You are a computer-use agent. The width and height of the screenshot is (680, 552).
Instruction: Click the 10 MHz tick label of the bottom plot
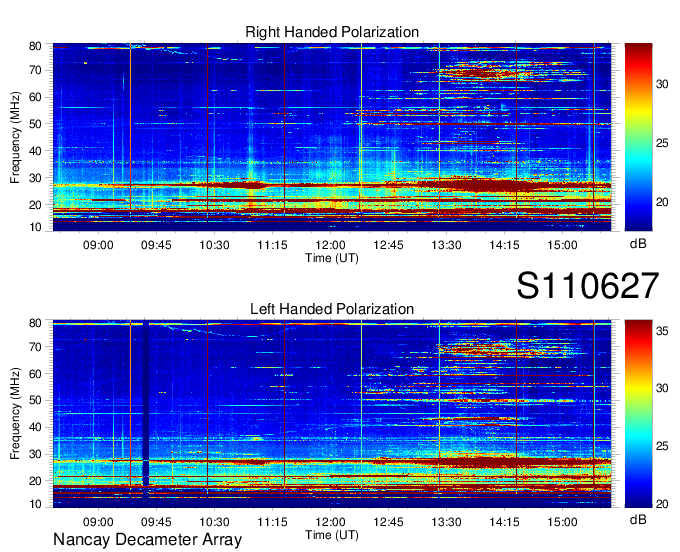click(35, 504)
